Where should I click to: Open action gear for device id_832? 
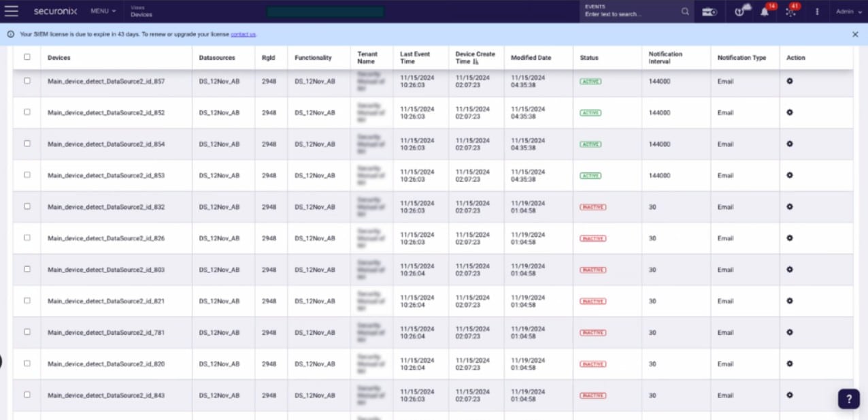click(x=790, y=206)
